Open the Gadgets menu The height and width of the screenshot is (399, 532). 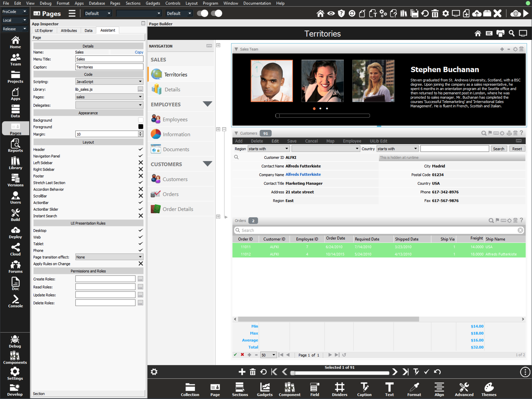(x=153, y=3)
